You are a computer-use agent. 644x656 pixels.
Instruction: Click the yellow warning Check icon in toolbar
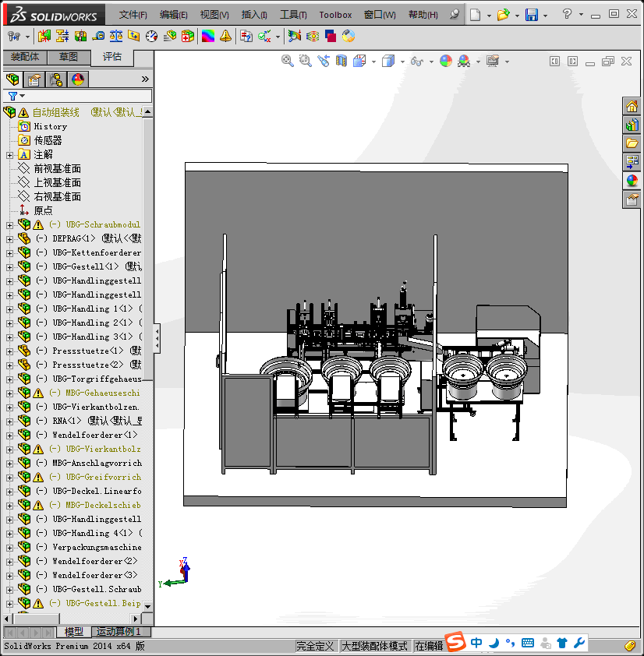click(225, 37)
